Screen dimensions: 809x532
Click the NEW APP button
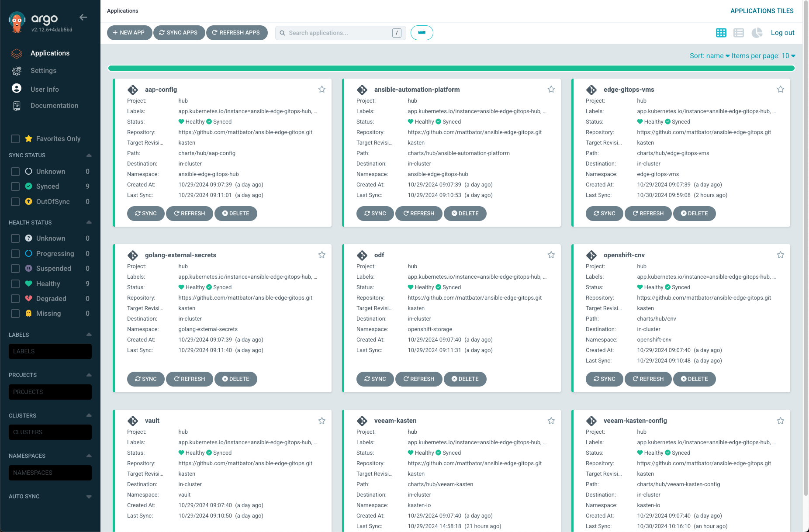click(x=129, y=33)
